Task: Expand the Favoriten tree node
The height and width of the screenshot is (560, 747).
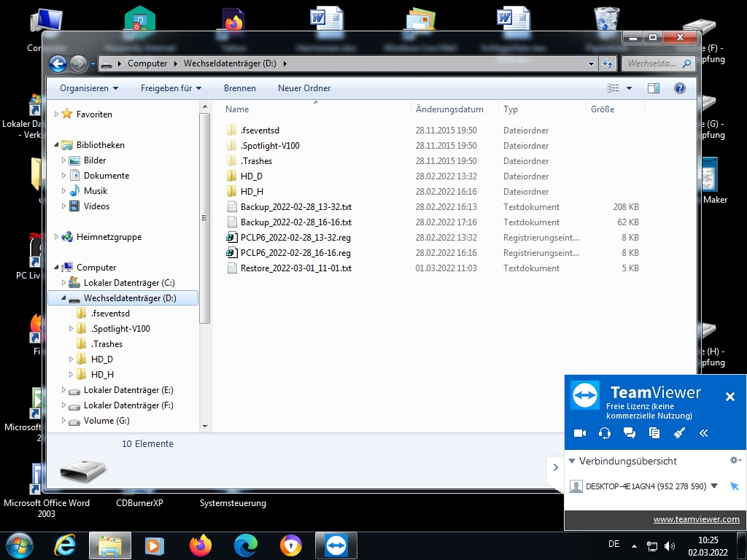Action: click(57, 114)
